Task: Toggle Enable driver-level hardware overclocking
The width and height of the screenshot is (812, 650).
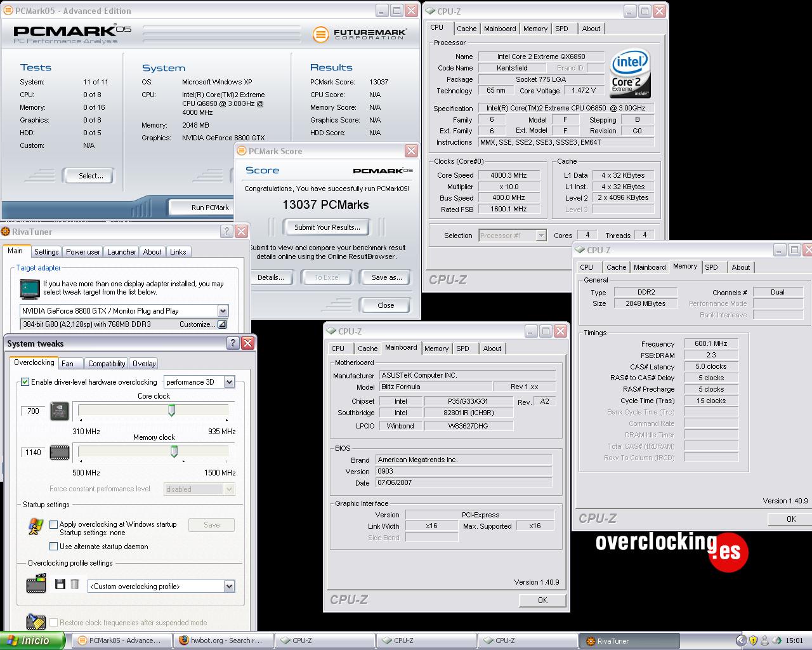Action: coord(25,382)
